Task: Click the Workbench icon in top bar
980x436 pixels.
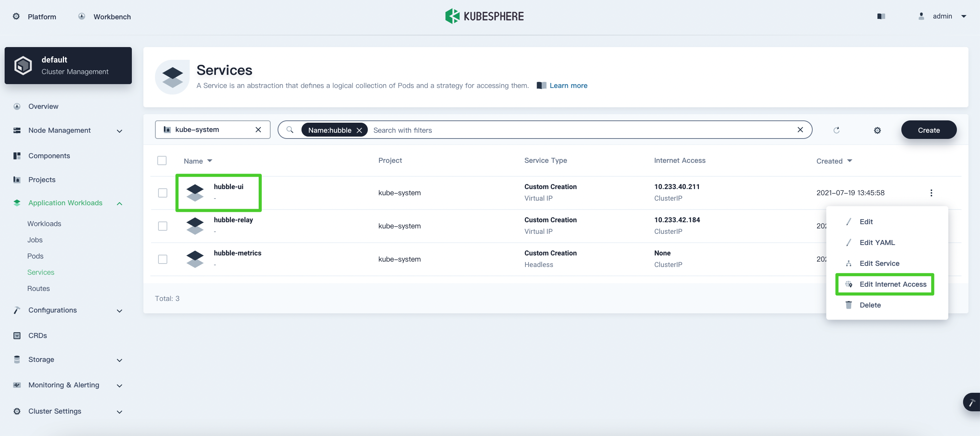Action: 82,16
